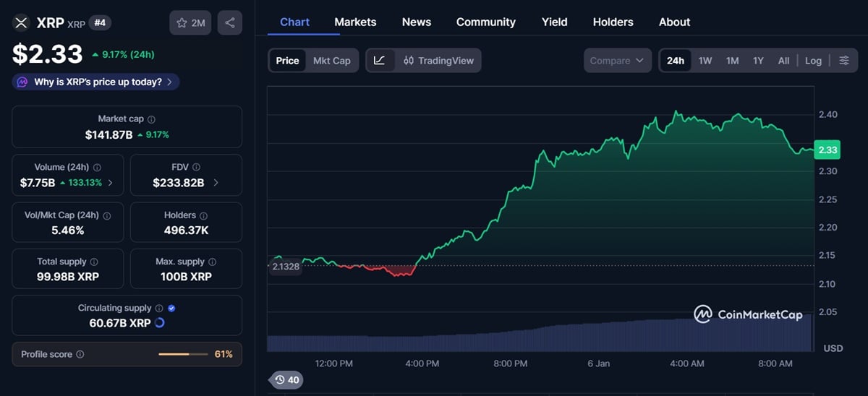Toggle Log scale on chart
This screenshot has height=396, width=868.
pos(813,61)
